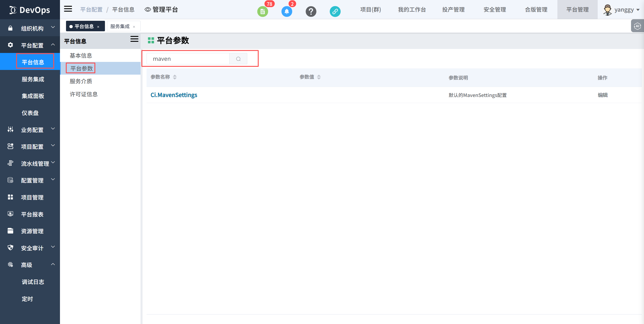
Task: Click the search magnifier icon button
Action: tap(238, 59)
